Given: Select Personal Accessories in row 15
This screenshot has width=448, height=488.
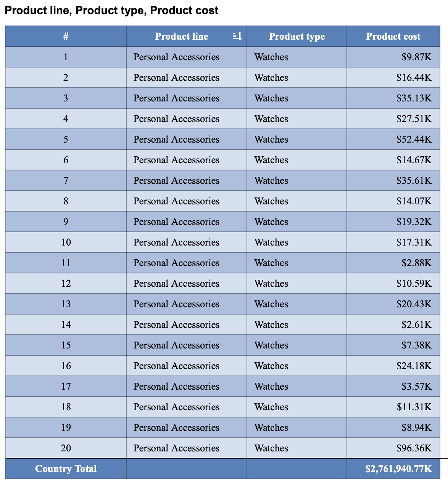Looking at the screenshot, I should (x=176, y=345).
